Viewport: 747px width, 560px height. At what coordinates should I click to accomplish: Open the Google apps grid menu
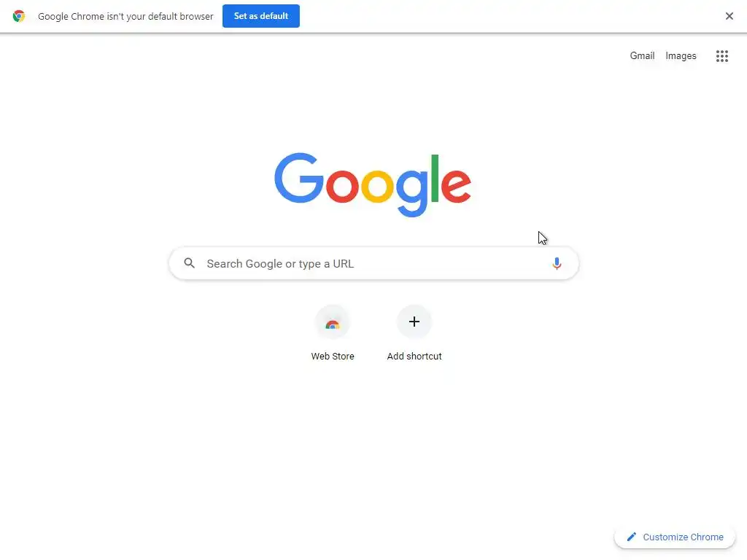721,56
